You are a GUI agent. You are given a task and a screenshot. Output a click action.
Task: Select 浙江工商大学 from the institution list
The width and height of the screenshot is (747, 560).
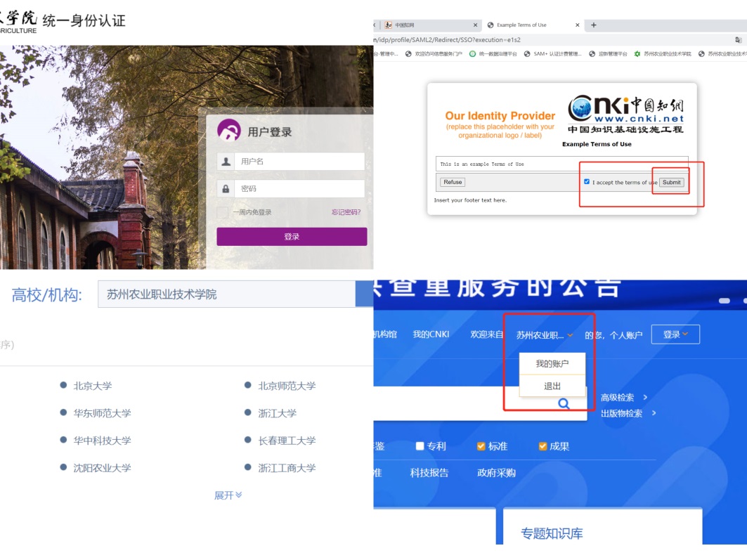(287, 468)
